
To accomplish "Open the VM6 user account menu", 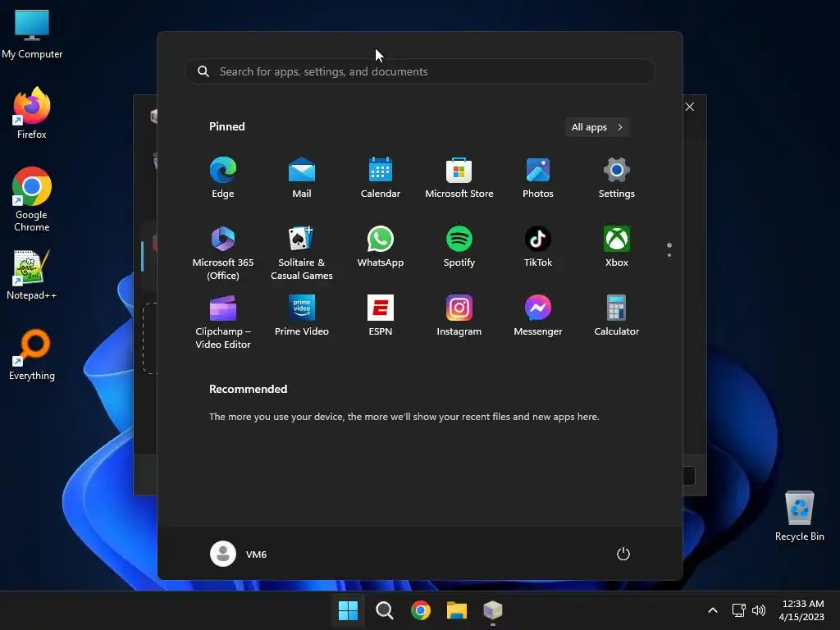I will 239,554.
